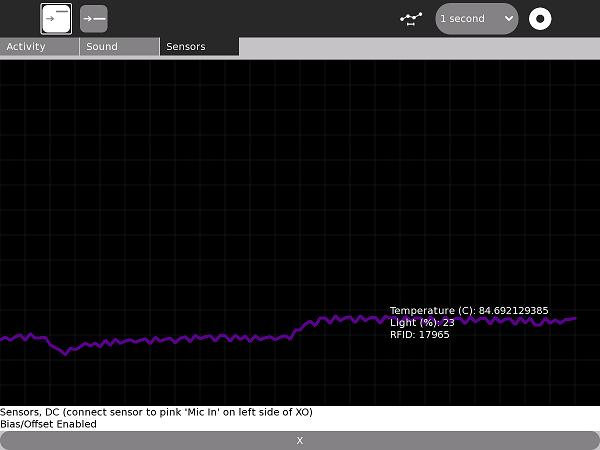This screenshot has height=450, width=600.
Task: Click the RFID value label
Action: [x=419, y=335]
